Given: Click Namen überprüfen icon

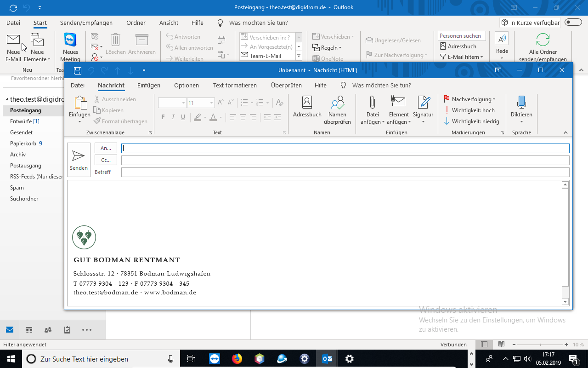Looking at the screenshot, I should click(x=337, y=110).
